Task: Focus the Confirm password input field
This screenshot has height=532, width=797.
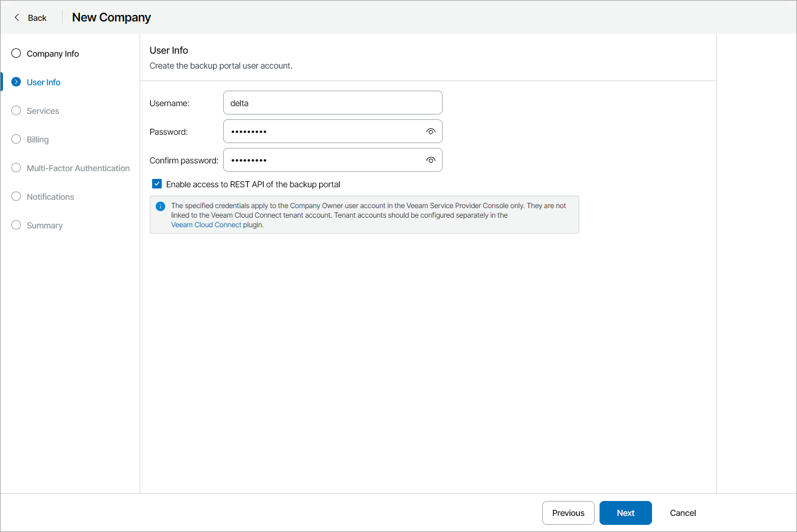Action: [322, 160]
